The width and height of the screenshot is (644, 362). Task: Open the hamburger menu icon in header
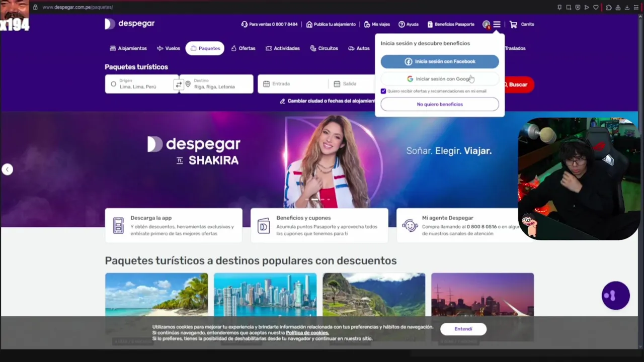(497, 24)
